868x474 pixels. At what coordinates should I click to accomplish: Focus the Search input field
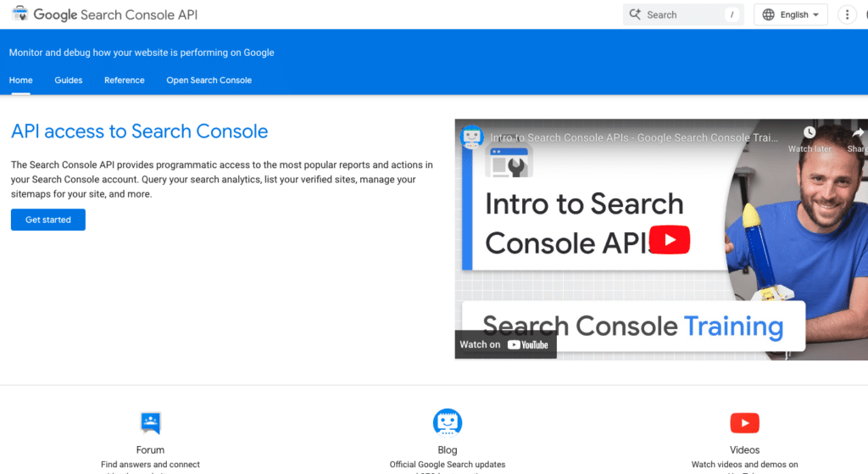(683, 14)
